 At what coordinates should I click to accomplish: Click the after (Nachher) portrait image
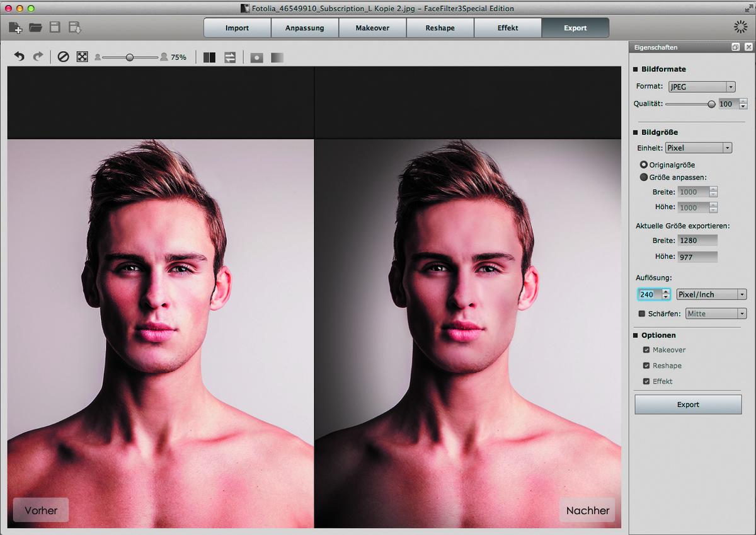[467, 333]
